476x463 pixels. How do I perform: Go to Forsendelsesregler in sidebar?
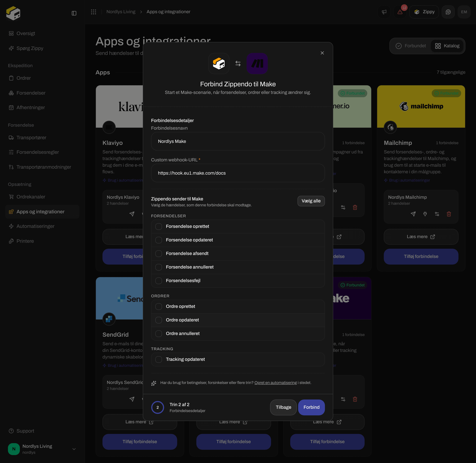click(42, 152)
